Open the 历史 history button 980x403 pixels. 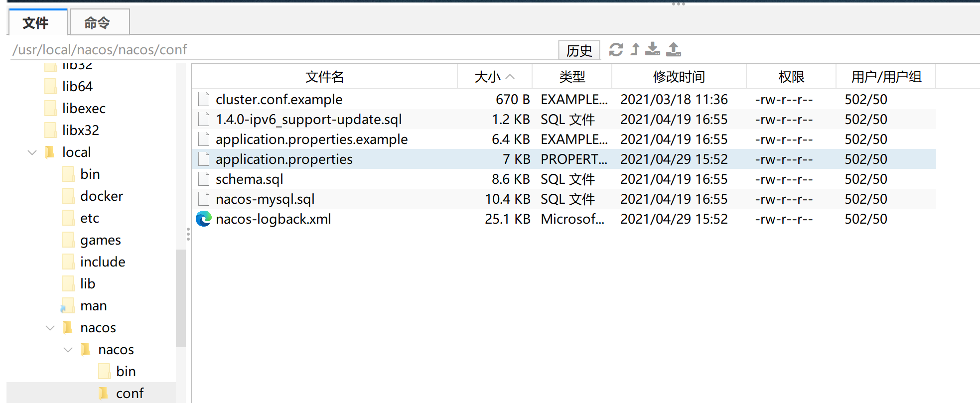coord(579,50)
